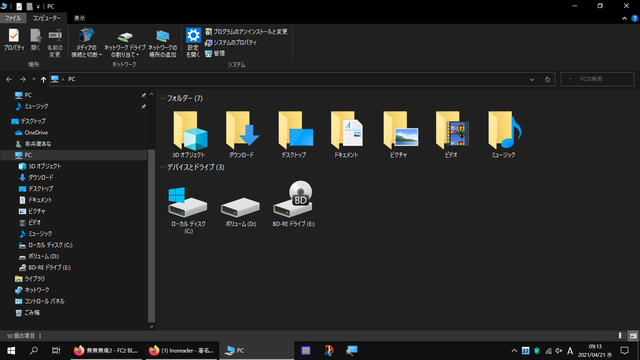
Task: Switch to コンピューター ribbon tab
Action: tap(46, 18)
